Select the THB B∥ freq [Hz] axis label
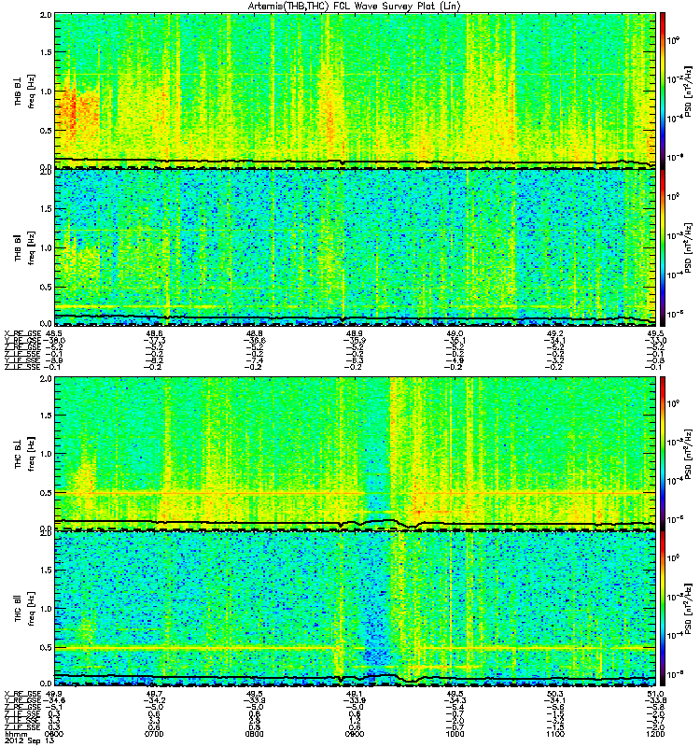Viewport: 700px width, 747px height. (25, 247)
